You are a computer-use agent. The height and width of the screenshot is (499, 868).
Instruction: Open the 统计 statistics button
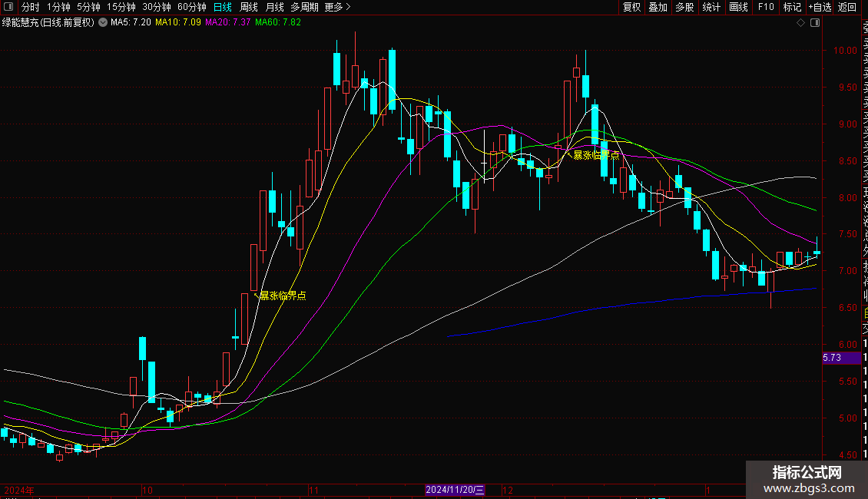[x=711, y=7]
